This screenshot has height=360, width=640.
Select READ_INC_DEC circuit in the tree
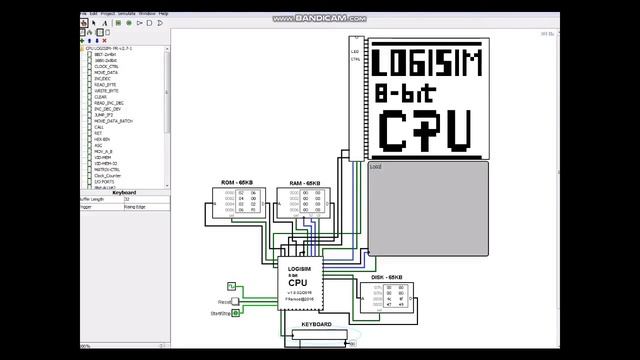pyautogui.click(x=109, y=103)
